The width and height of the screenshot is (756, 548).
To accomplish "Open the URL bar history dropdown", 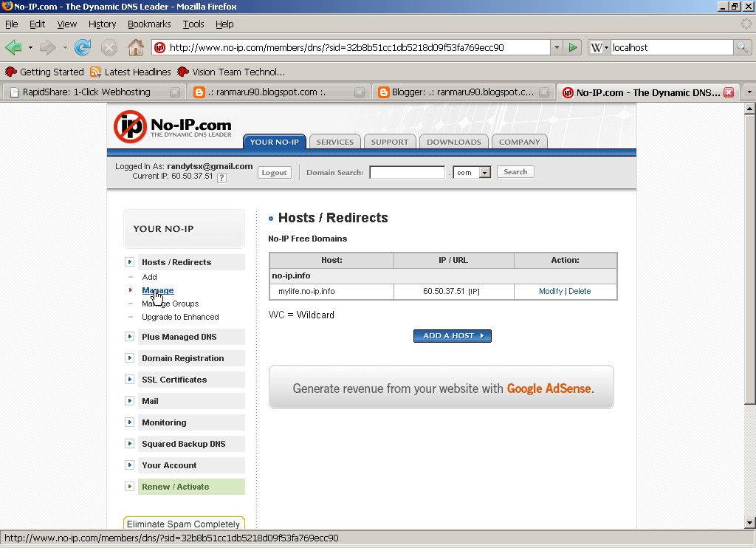I will point(557,47).
